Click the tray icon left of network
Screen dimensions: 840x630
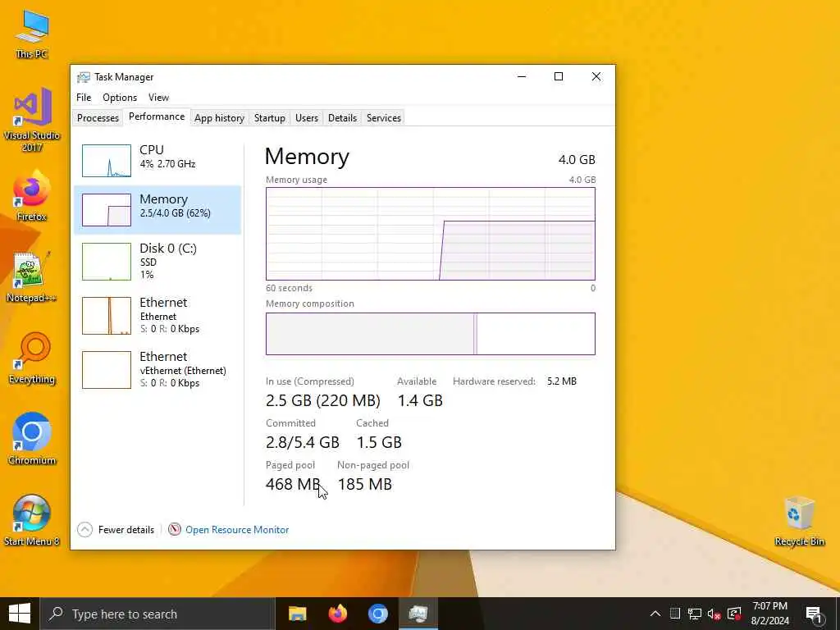[x=675, y=614]
